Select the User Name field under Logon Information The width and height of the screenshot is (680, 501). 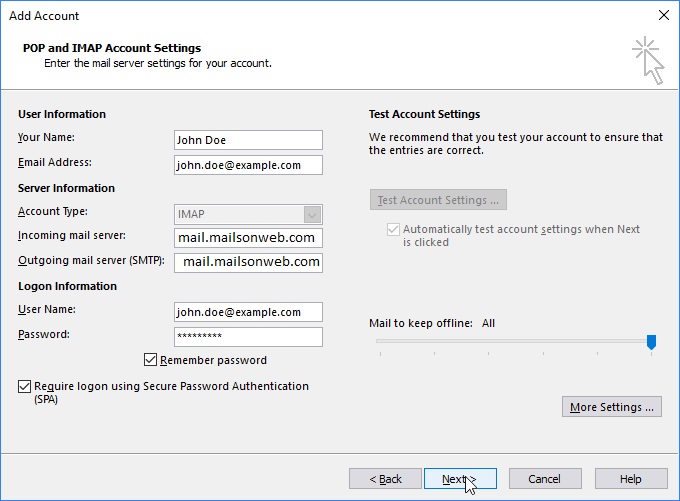pyautogui.click(x=248, y=312)
